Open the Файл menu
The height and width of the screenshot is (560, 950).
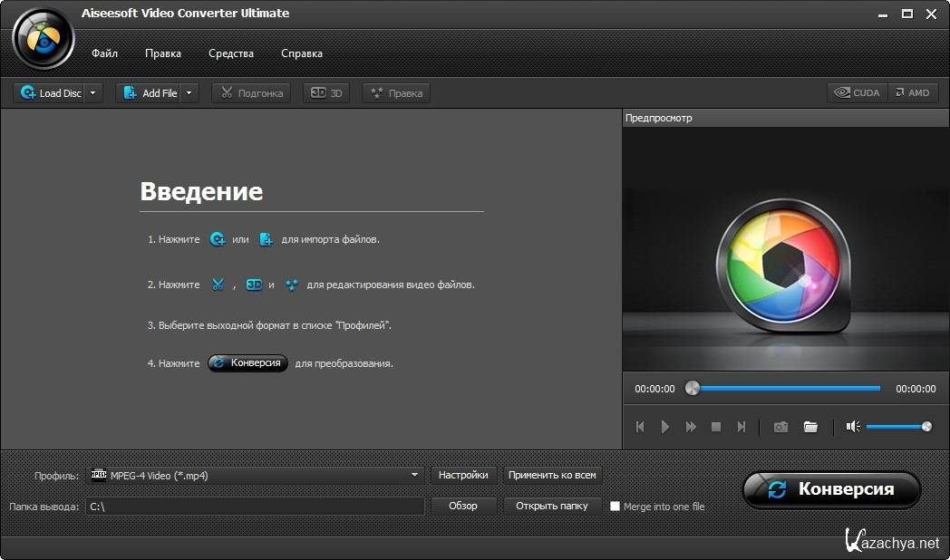(104, 53)
